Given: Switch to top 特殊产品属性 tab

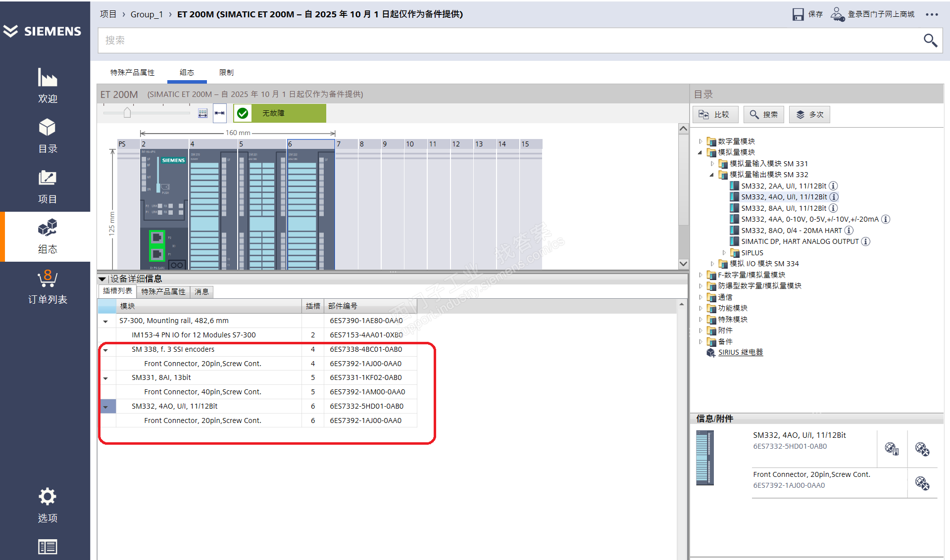Looking at the screenshot, I should point(132,73).
